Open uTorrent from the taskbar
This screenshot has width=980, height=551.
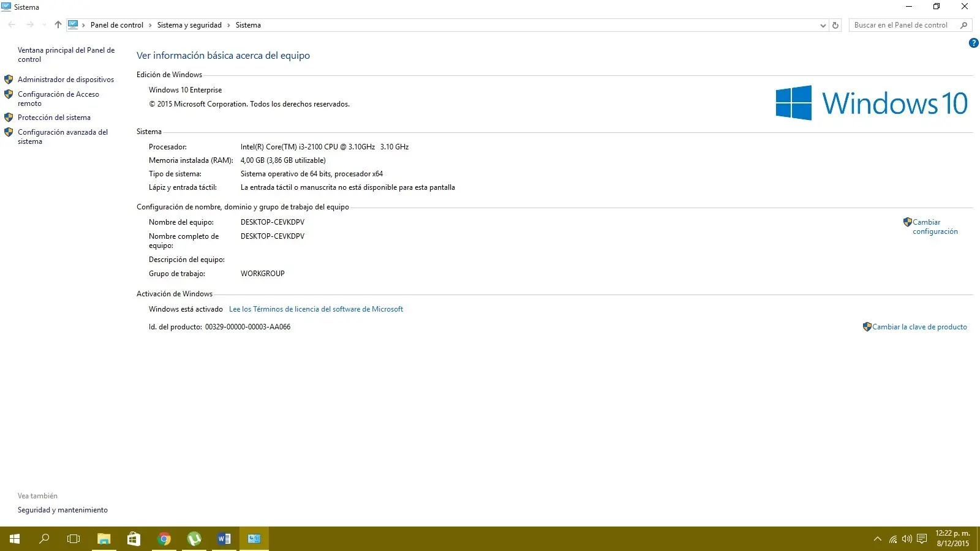click(x=194, y=539)
